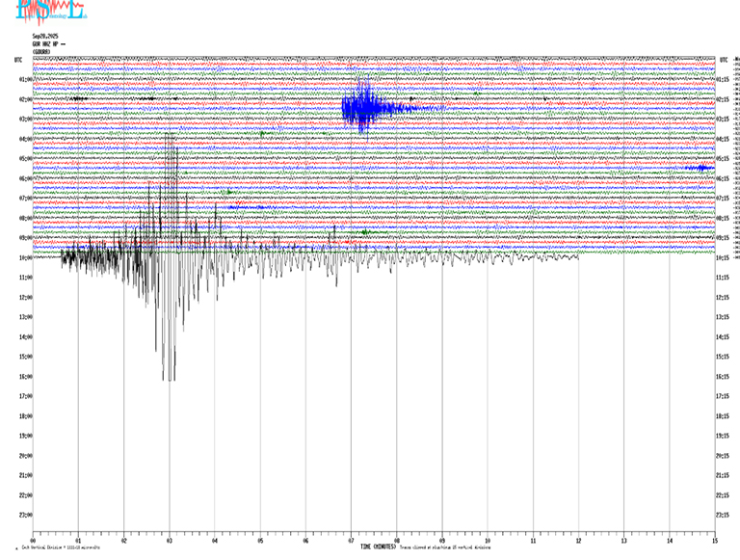The height and width of the screenshot is (560, 740).
Task: Click the PSL seismology lab logo
Action: (31, 13)
